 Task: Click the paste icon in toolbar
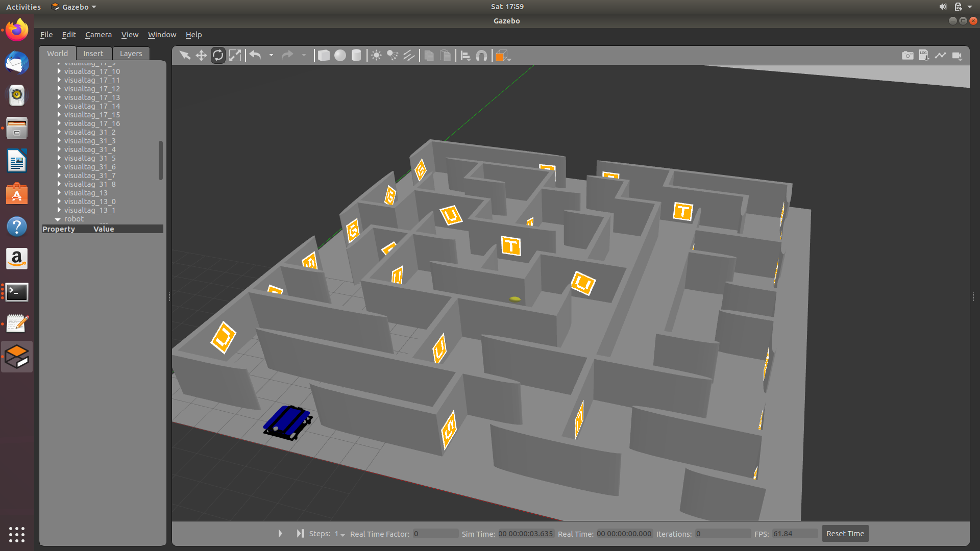tap(445, 55)
